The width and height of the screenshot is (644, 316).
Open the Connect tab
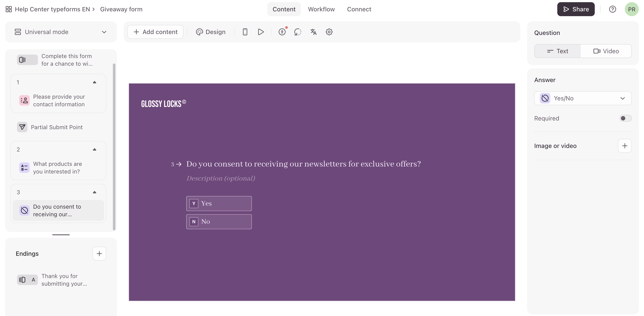[359, 9]
